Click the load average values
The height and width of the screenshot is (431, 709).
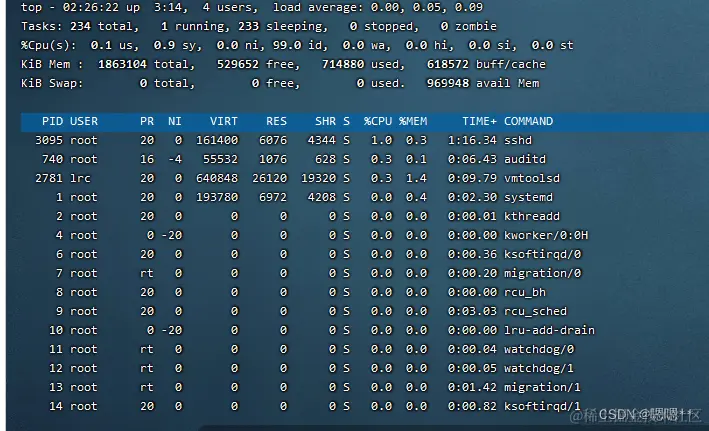pos(427,7)
